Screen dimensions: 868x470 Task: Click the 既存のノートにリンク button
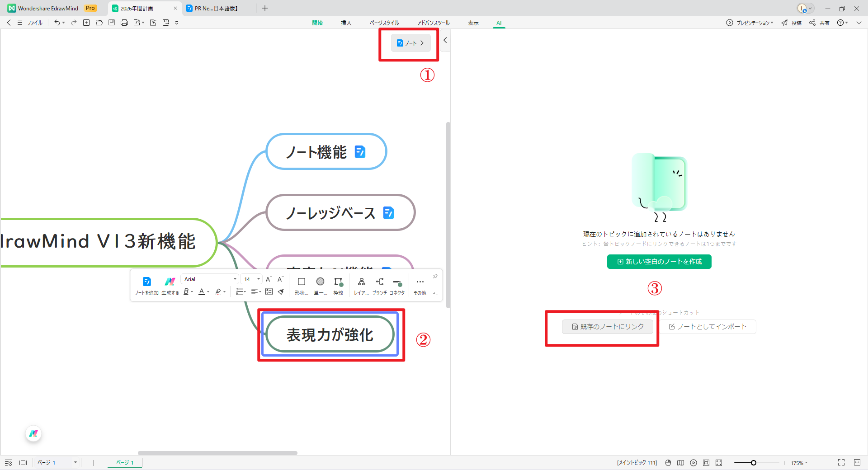point(607,326)
